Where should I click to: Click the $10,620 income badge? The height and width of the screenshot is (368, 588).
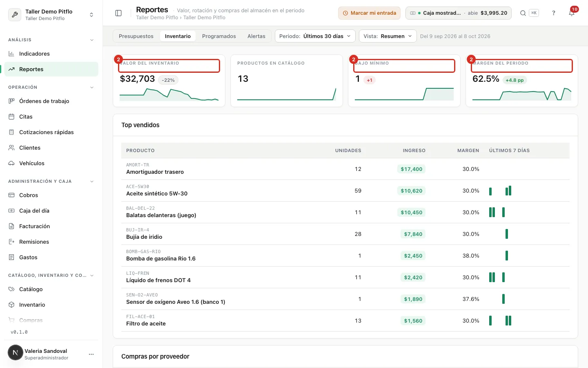pos(411,191)
